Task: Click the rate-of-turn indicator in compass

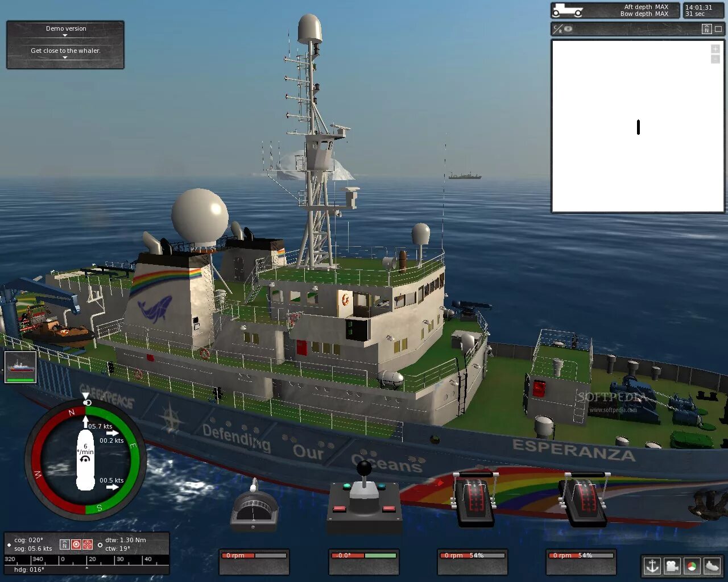Action: tap(85, 452)
